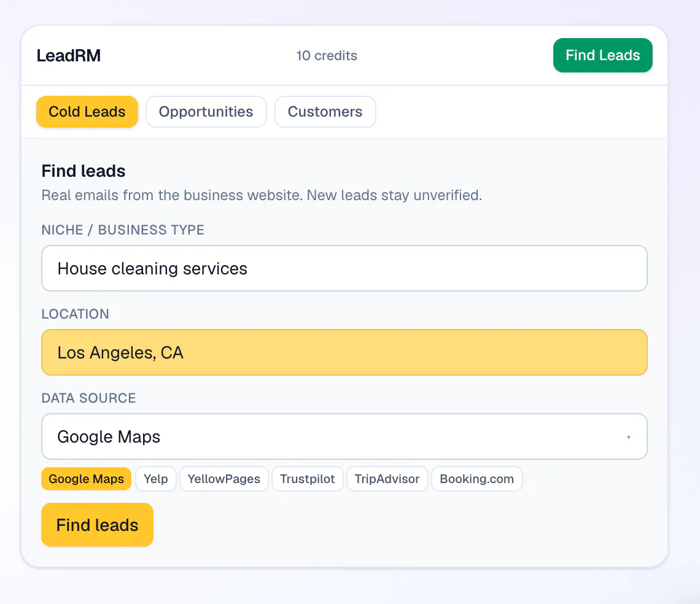The image size is (700, 604).
Task: Click the Data Source label
Action: pos(89,398)
